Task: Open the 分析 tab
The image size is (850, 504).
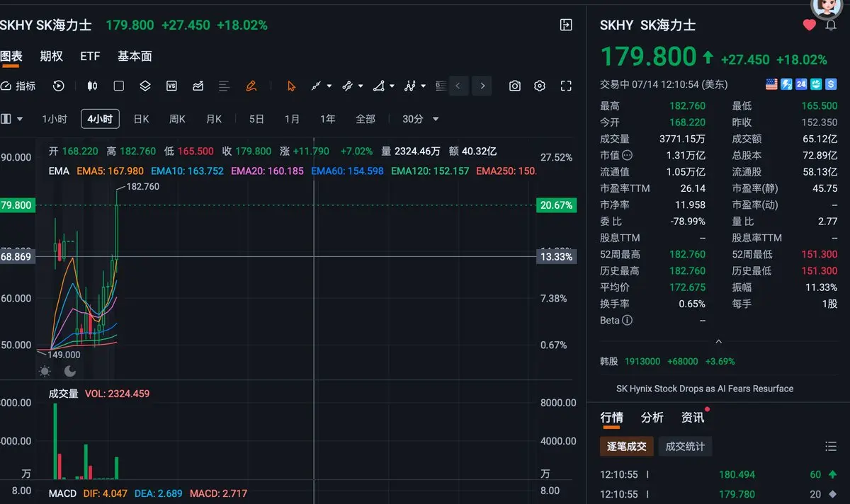Action: [x=652, y=418]
